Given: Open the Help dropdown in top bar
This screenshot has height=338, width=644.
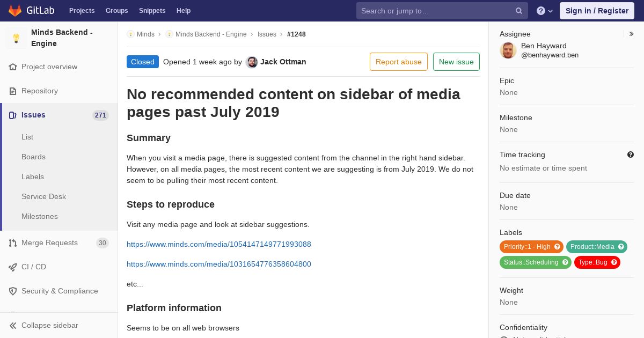Looking at the screenshot, I should pyautogui.click(x=545, y=11).
